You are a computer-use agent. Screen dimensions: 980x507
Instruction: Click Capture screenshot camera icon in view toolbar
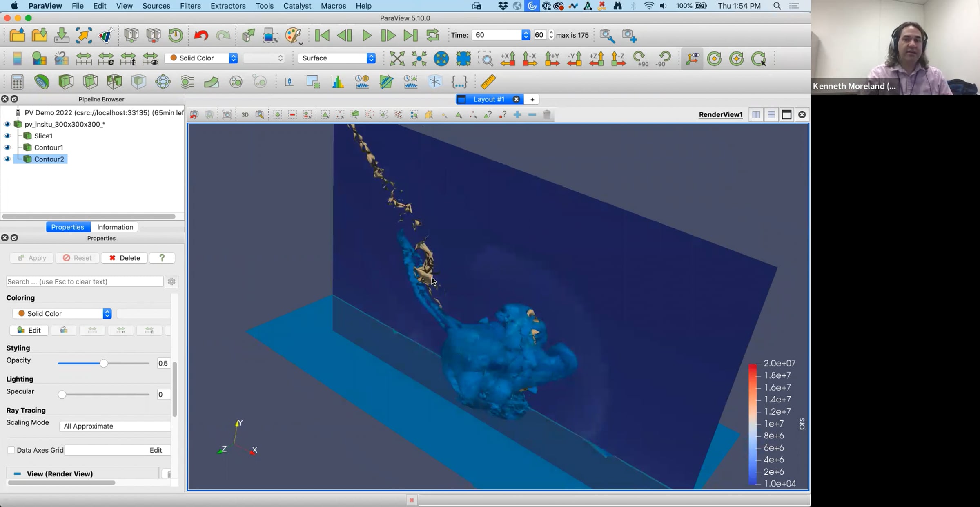pos(227,115)
